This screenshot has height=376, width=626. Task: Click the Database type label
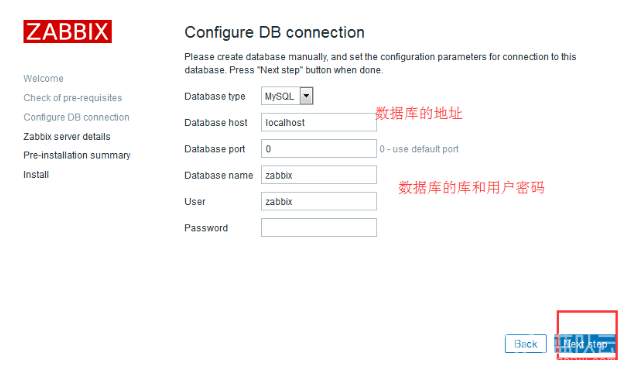[215, 97]
